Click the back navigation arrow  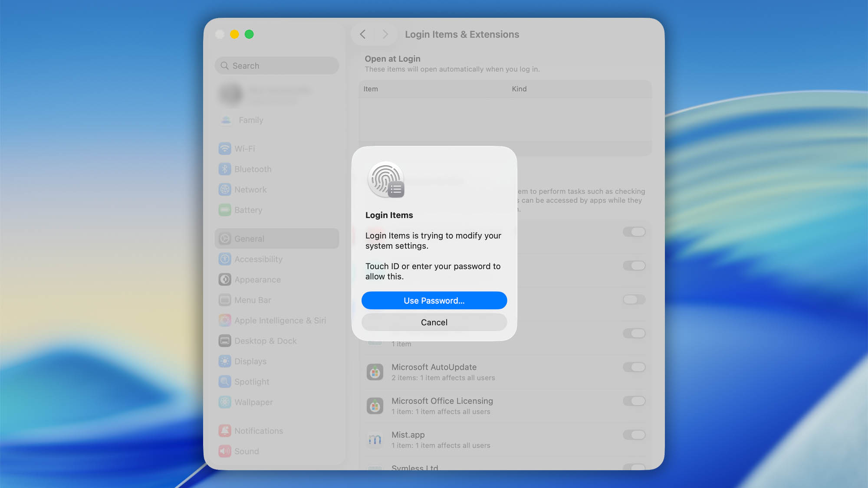click(x=363, y=34)
